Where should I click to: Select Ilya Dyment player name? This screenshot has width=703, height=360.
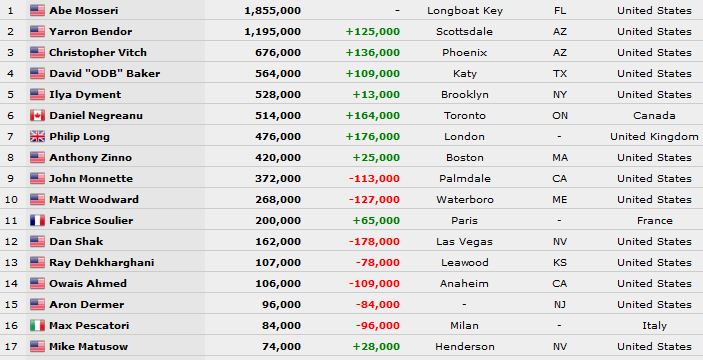(x=85, y=95)
